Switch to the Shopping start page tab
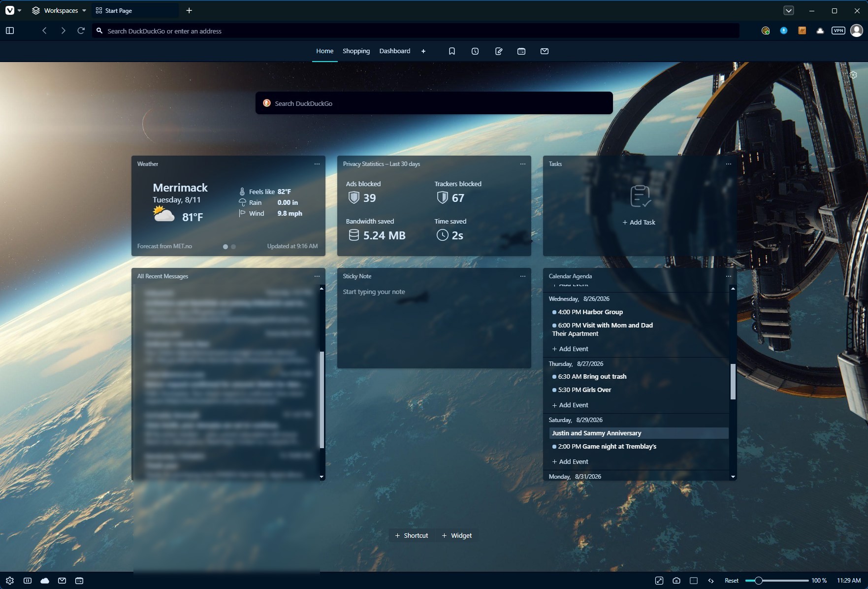The width and height of the screenshot is (868, 589). tap(356, 51)
